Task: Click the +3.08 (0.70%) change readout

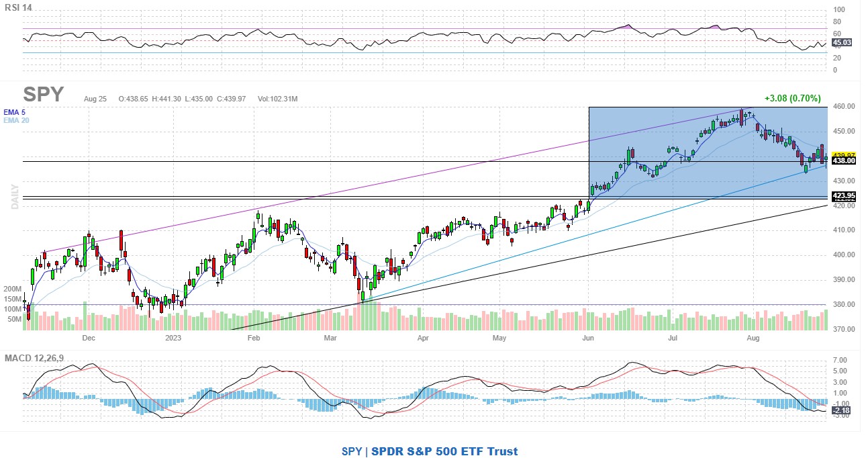Action: [x=792, y=98]
